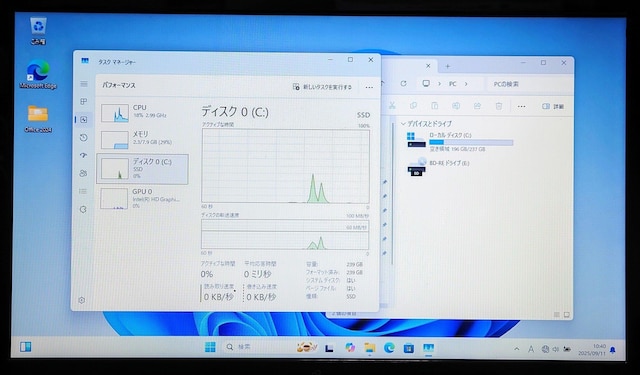
Task: Open the Processes page in Task Manager
Action: 84,101
